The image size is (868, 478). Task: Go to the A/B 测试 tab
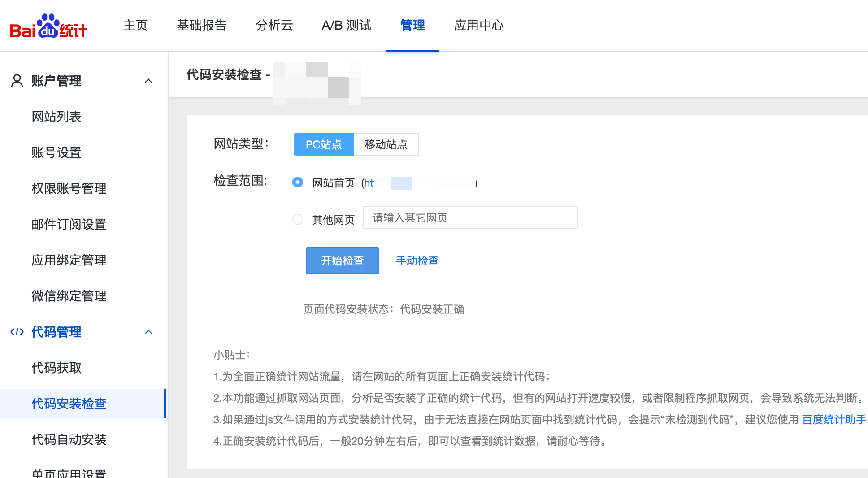tap(347, 25)
